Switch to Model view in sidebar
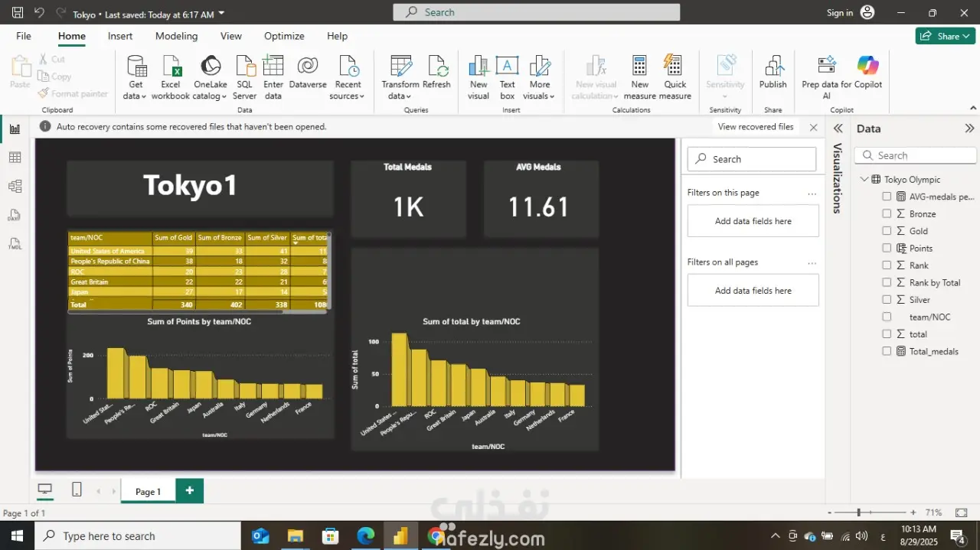The width and height of the screenshot is (980, 550). point(15,186)
